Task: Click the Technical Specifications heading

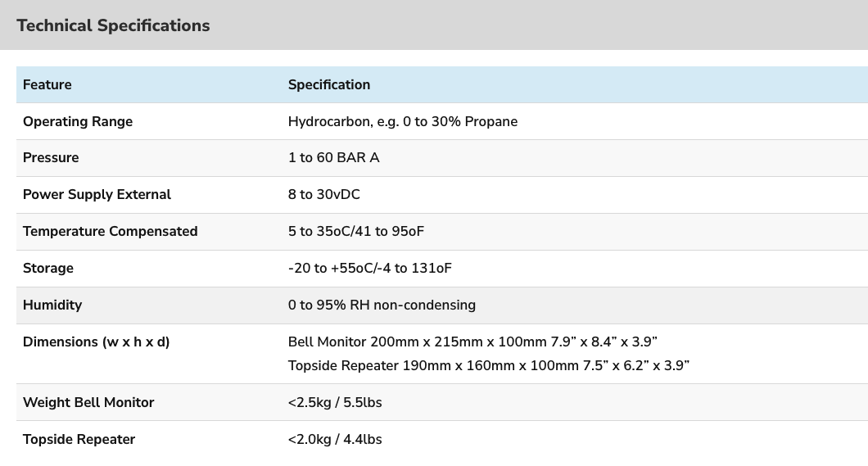Action: click(113, 25)
